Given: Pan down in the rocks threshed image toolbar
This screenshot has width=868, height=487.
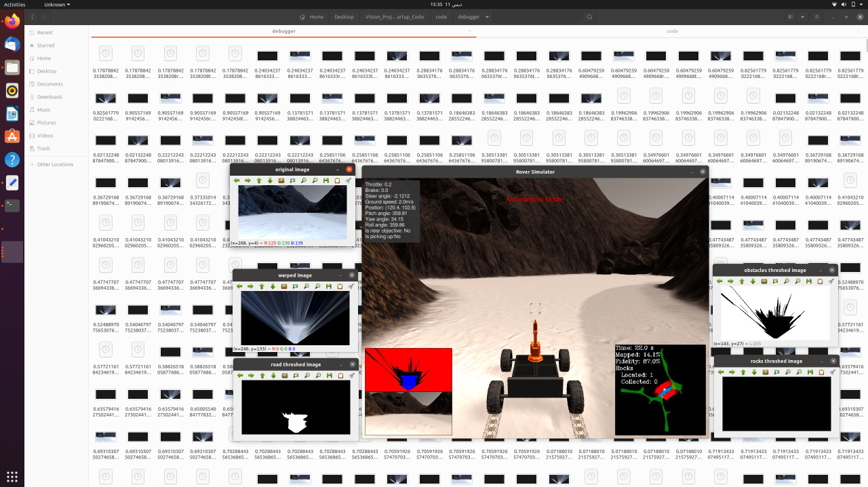Looking at the screenshot, I should 753,372.
